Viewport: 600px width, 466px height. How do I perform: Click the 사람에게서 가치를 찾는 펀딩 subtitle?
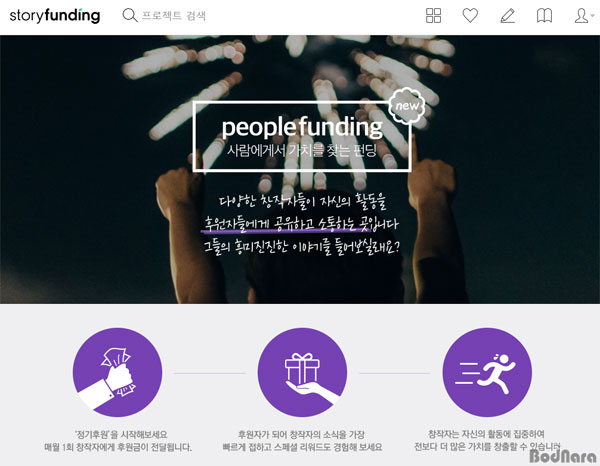click(x=302, y=151)
